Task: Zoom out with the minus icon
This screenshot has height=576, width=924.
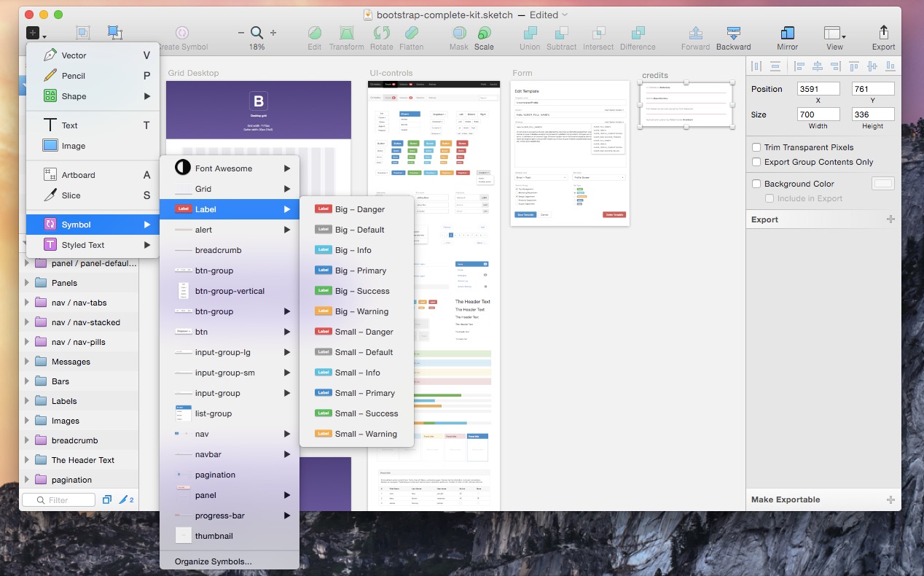Action: (x=241, y=33)
